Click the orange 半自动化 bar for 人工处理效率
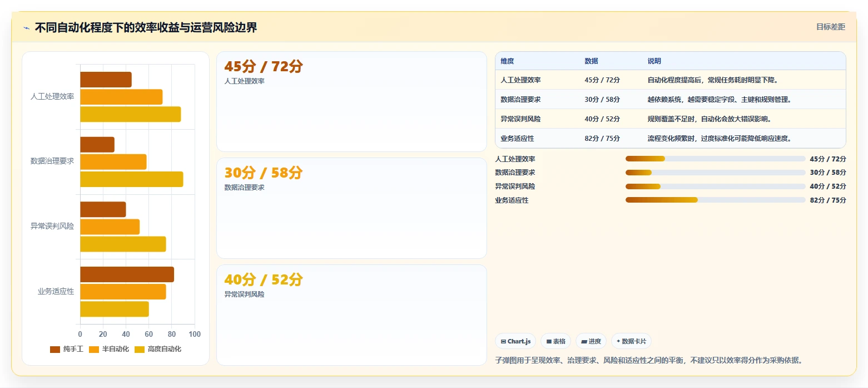 pos(121,97)
